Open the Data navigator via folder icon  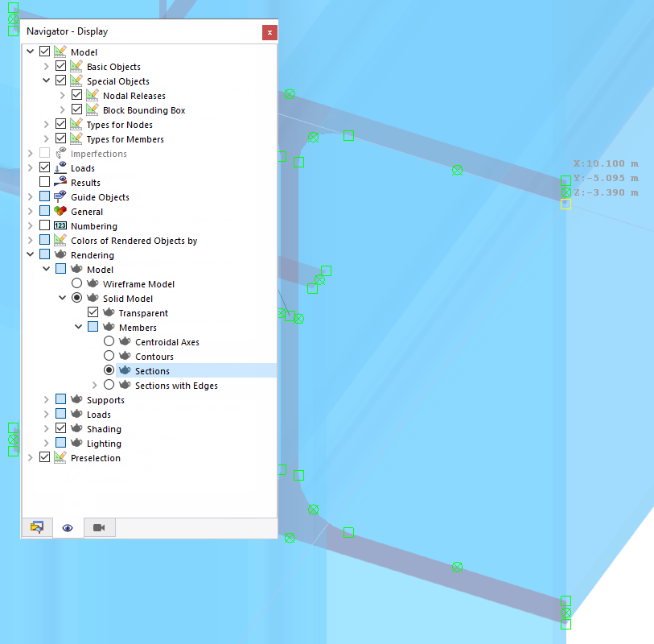pos(36,527)
